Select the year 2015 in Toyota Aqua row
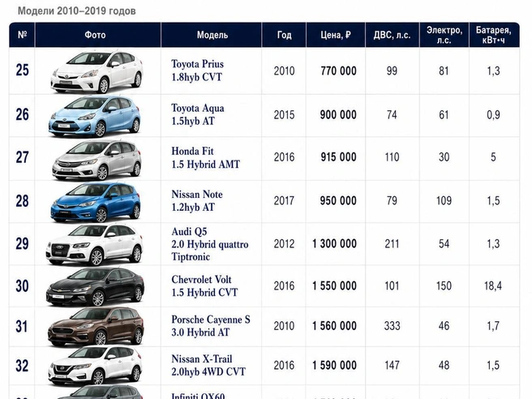The height and width of the screenshot is (399, 532). [285, 114]
